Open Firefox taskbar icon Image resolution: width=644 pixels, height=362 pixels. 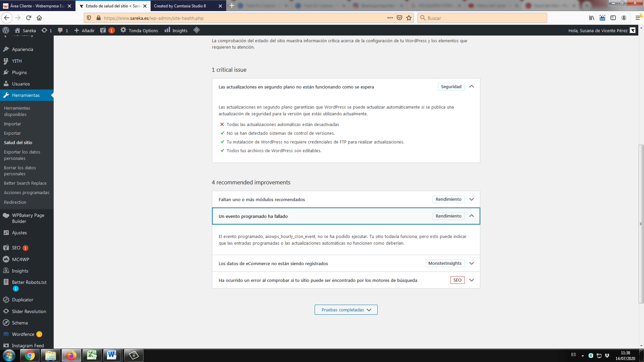coord(71,355)
